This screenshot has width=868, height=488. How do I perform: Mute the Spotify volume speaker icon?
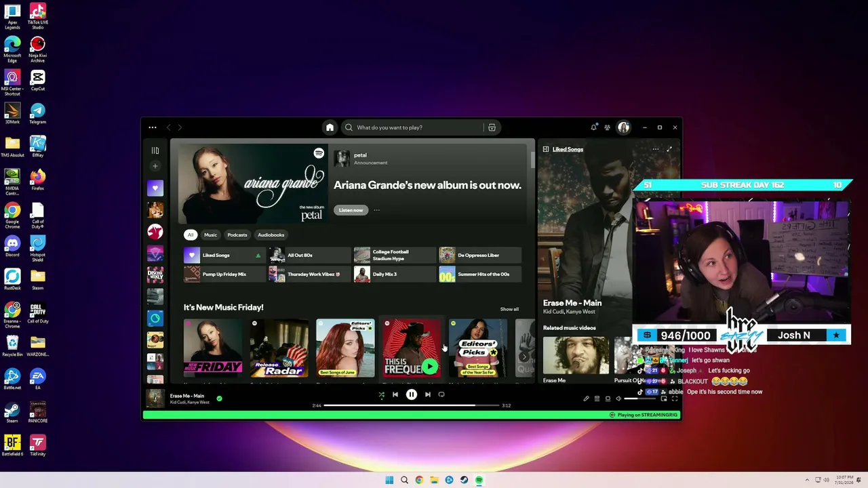(x=618, y=399)
